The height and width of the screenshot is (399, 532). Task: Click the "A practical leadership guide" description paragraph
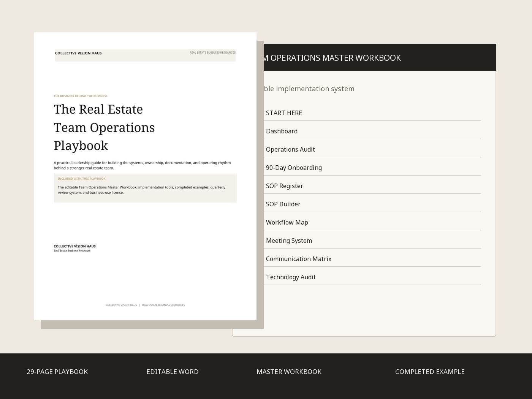pos(142,165)
